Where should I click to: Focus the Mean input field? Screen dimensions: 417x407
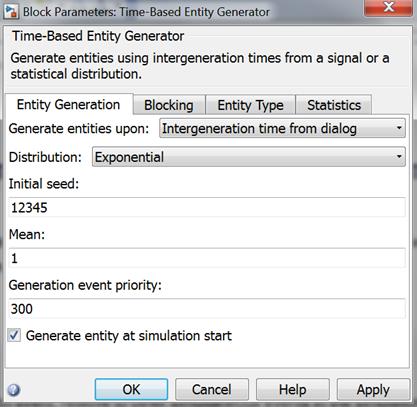[x=207, y=258]
